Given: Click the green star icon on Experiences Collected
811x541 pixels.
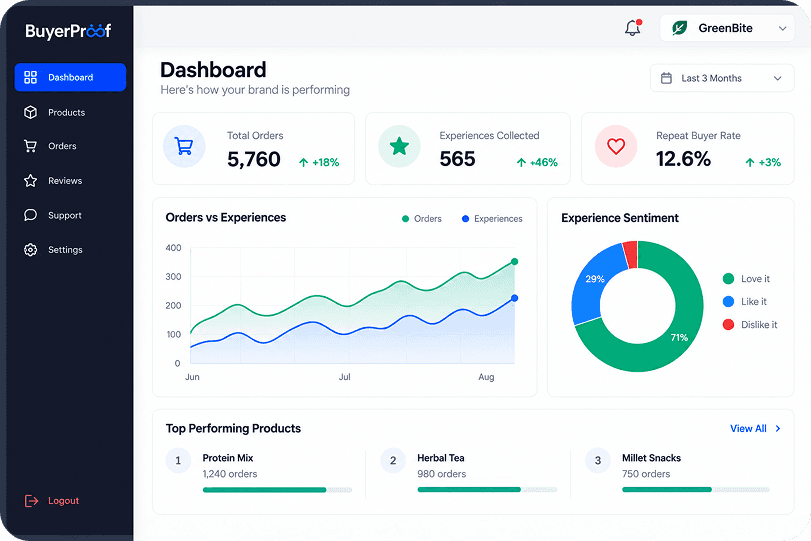Looking at the screenshot, I should click(399, 146).
